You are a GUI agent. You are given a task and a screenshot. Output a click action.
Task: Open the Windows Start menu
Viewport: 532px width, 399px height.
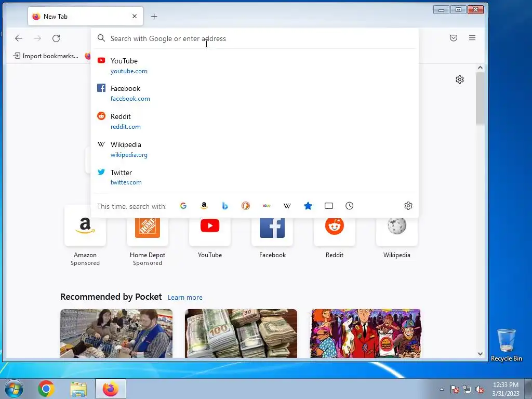point(14,389)
